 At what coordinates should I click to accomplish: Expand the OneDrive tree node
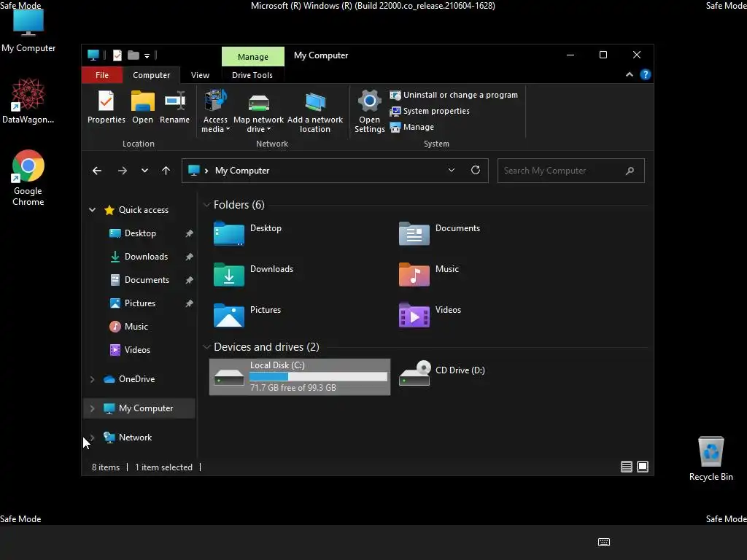(x=92, y=379)
